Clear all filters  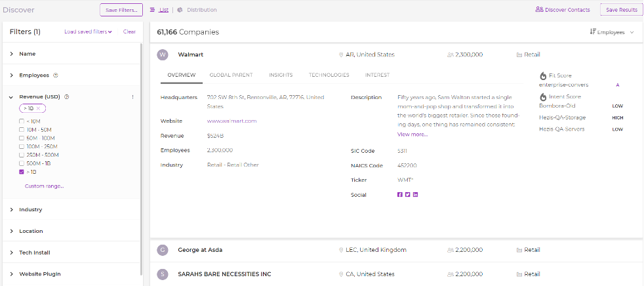(x=129, y=31)
